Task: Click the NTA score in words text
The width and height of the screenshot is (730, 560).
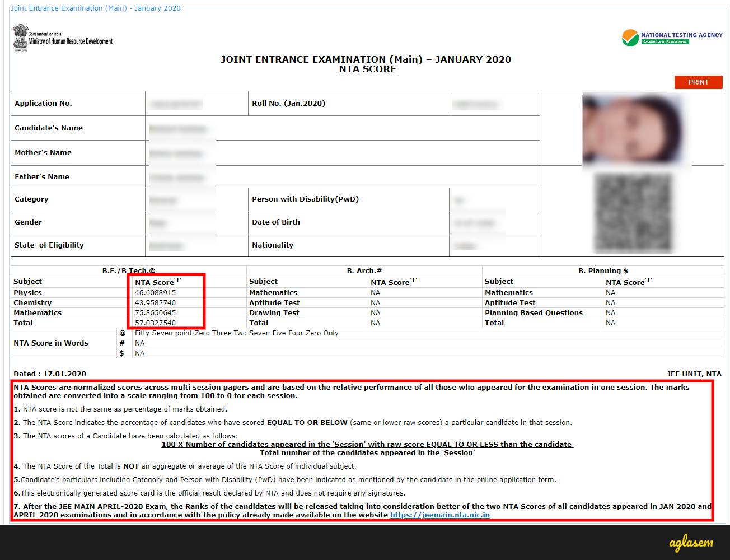Action: pyautogui.click(x=236, y=333)
